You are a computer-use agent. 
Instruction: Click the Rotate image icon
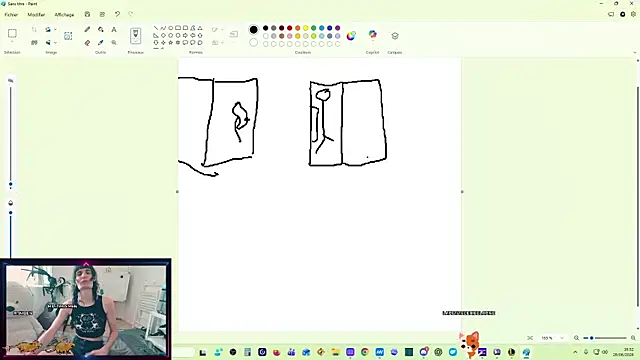48,29
